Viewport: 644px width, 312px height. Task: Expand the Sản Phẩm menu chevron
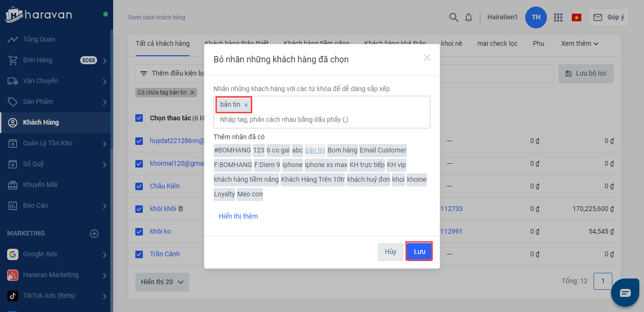(104, 102)
